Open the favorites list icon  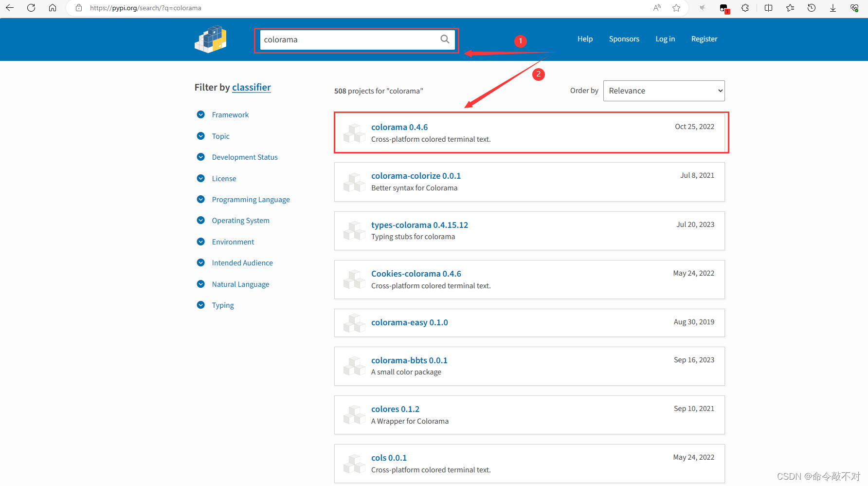click(x=790, y=8)
